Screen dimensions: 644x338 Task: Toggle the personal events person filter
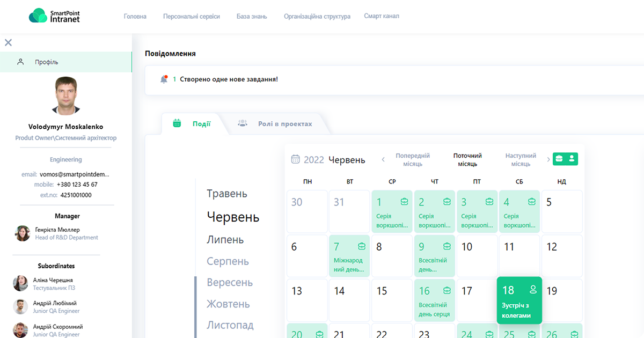[x=572, y=159]
